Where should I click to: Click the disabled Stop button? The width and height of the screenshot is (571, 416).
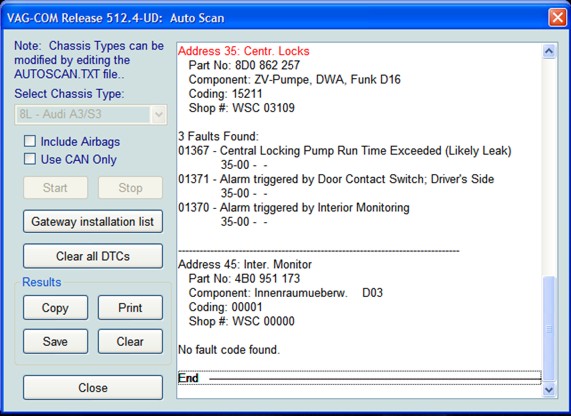(x=130, y=188)
